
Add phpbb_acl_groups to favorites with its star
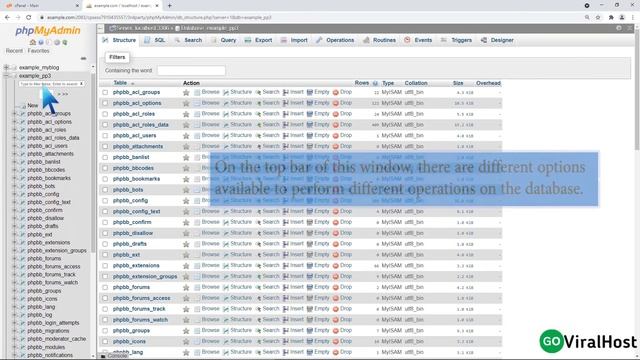(x=186, y=93)
